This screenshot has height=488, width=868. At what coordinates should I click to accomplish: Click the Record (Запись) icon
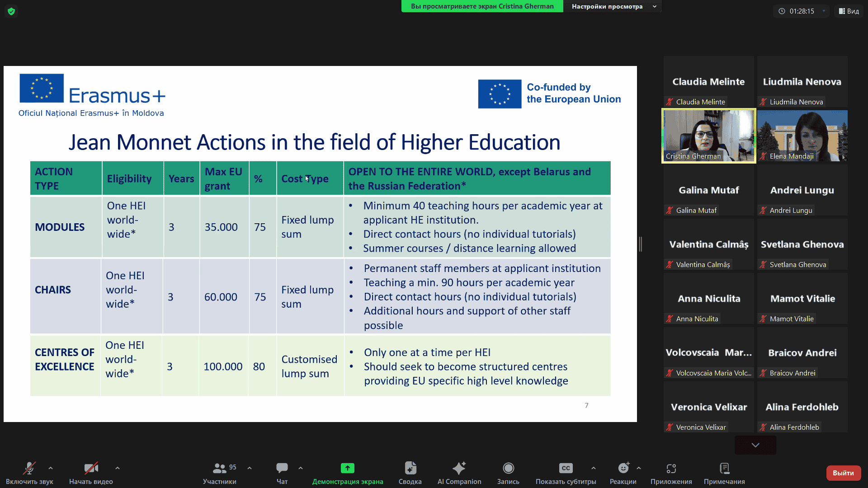coord(508,468)
